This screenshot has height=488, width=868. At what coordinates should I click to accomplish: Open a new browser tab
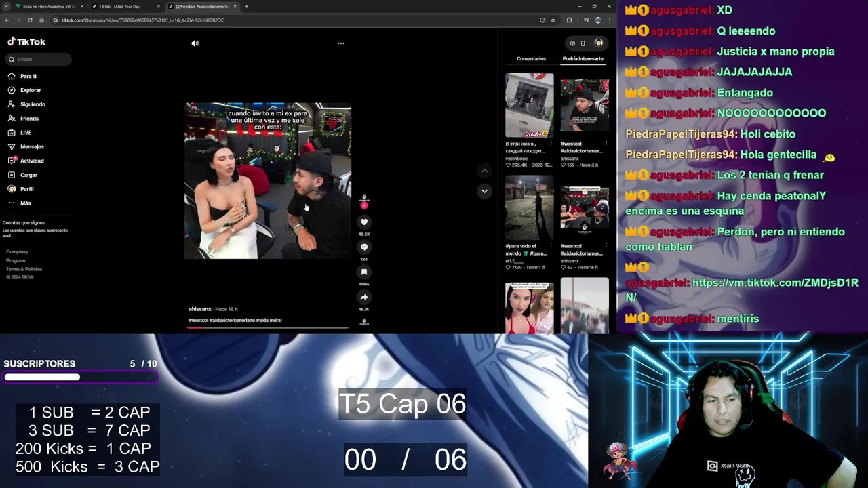(246, 7)
